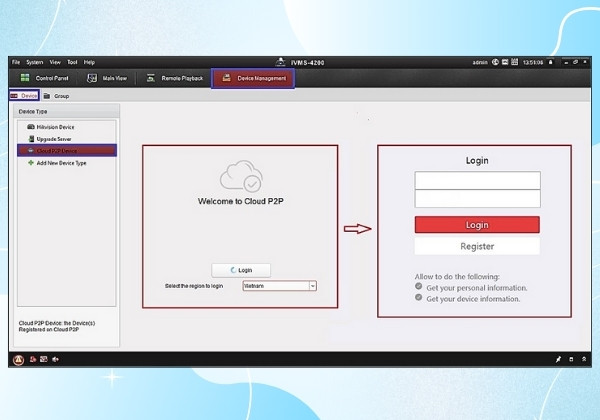Click the speaker audio icon in bottom bar

[55, 359]
